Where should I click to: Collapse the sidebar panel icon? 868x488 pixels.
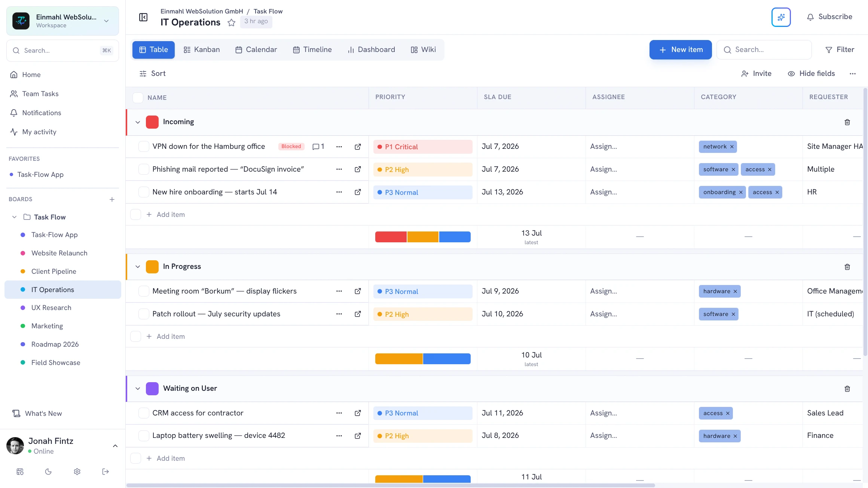(143, 17)
